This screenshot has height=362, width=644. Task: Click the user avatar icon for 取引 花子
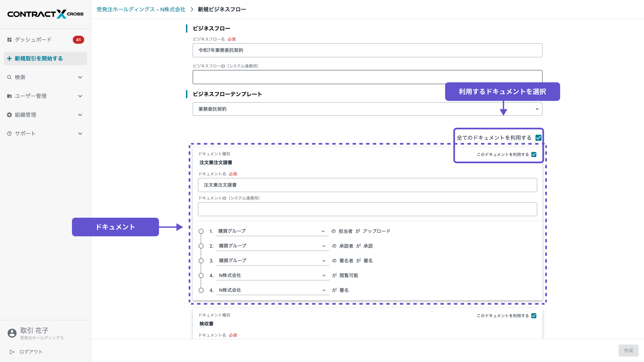[12, 333]
